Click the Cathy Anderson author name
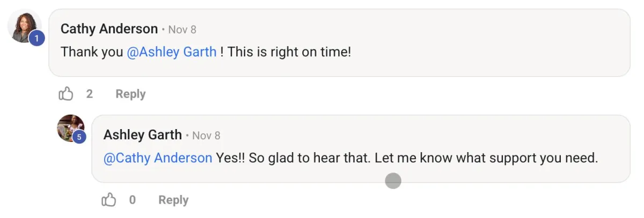Image resolution: width=644 pixels, height=218 pixels. click(109, 29)
